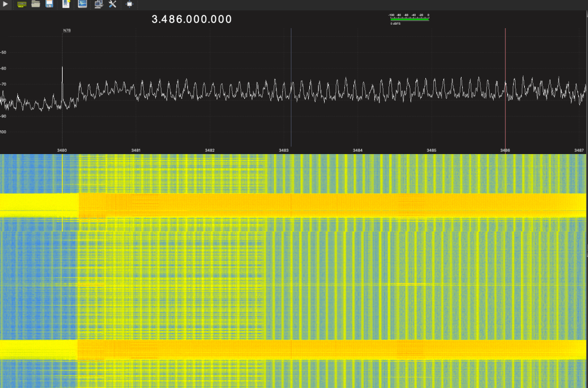588x388 pixels.
Task: Open remote control settings wrench icon
Action: (113, 5)
